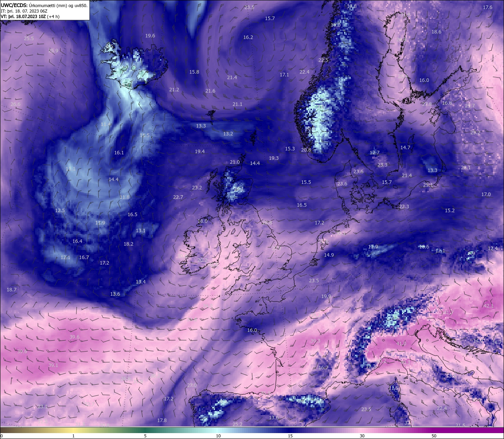Click the 13.4 value label
504x439 pixels.
pyautogui.click(x=141, y=282)
